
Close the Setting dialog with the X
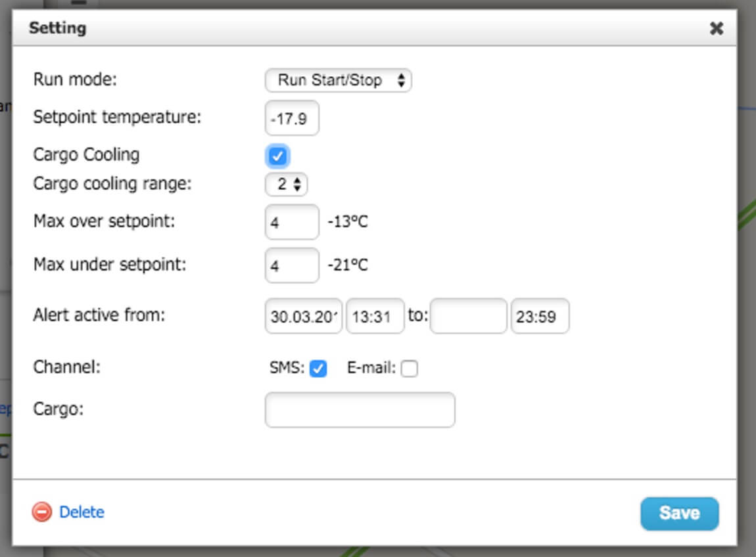point(716,28)
